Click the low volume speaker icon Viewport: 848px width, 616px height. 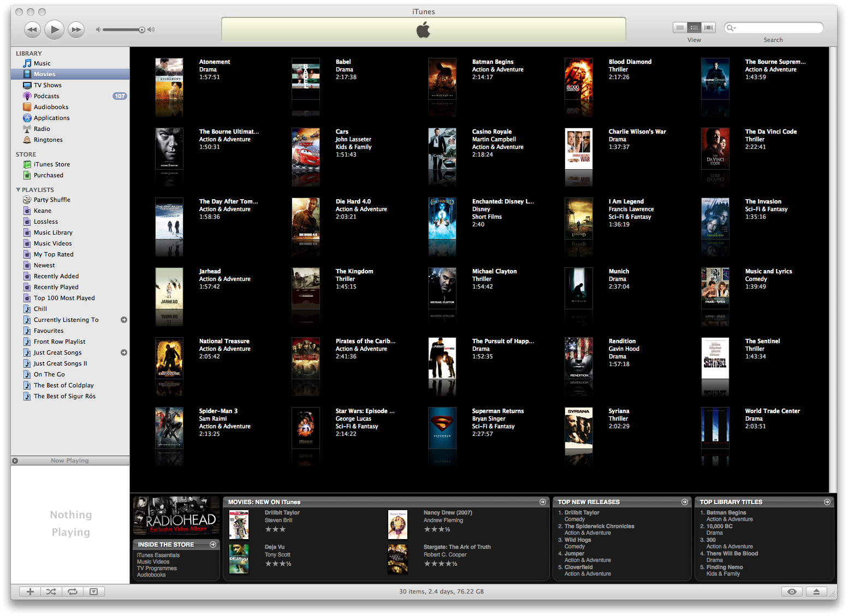click(98, 30)
